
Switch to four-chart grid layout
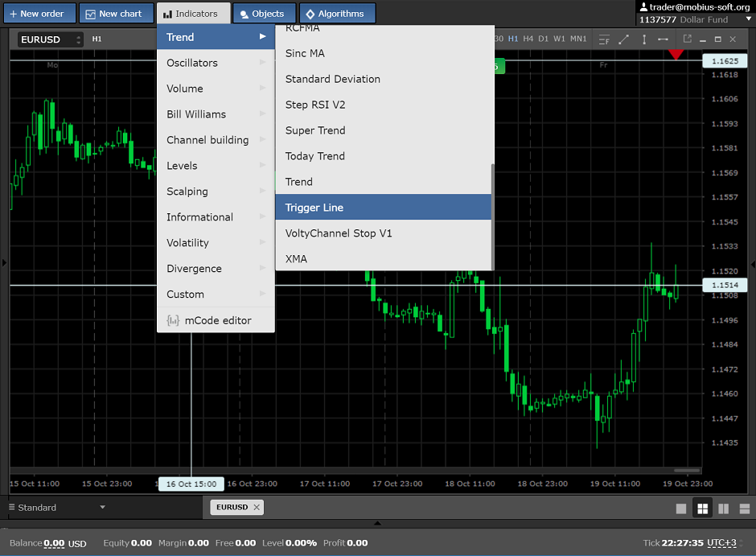[x=702, y=509]
